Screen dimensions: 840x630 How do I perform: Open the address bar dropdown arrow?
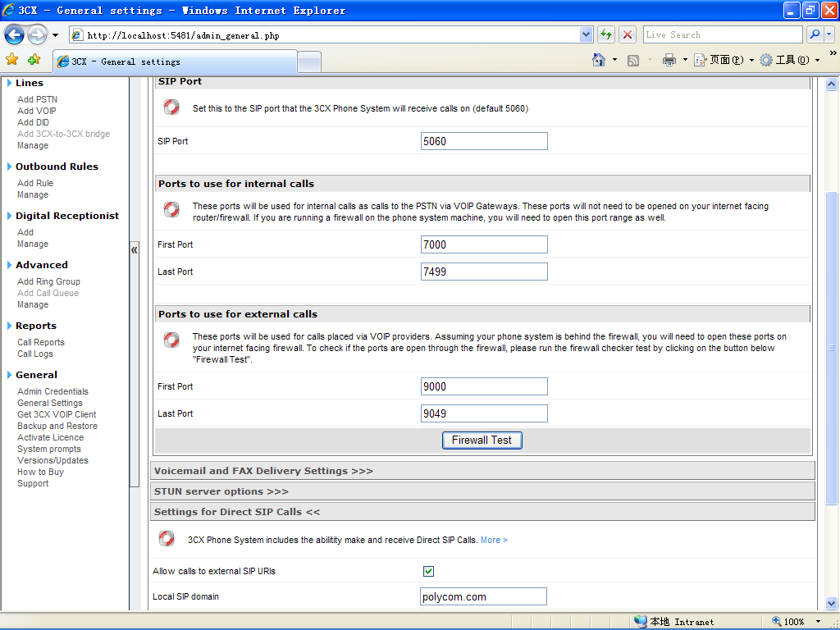click(x=586, y=34)
